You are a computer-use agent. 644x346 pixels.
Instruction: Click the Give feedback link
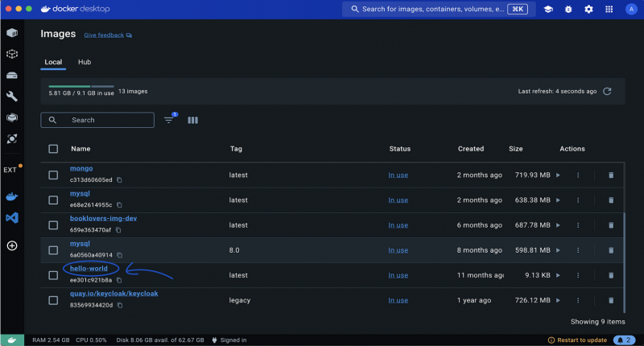(x=105, y=35)
